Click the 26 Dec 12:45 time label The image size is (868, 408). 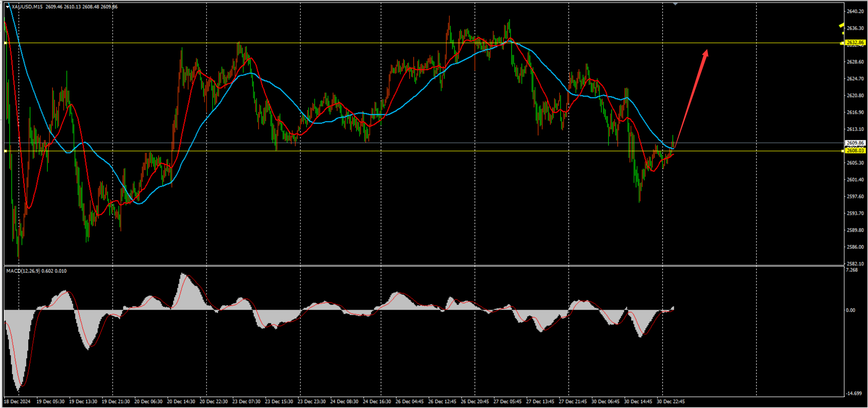pyautogui.click(x=442, y=401)
